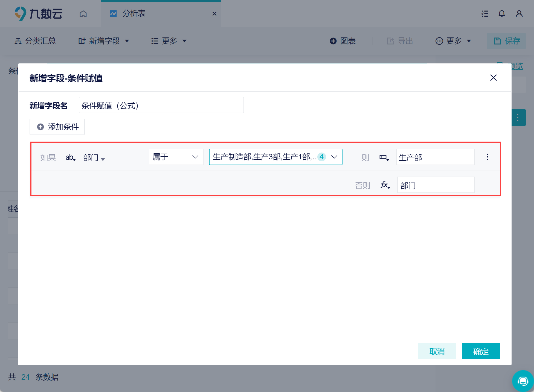This screenshot has width=534, height=392.
Task: Open the fx formula type selector
Action: point(385,185)
